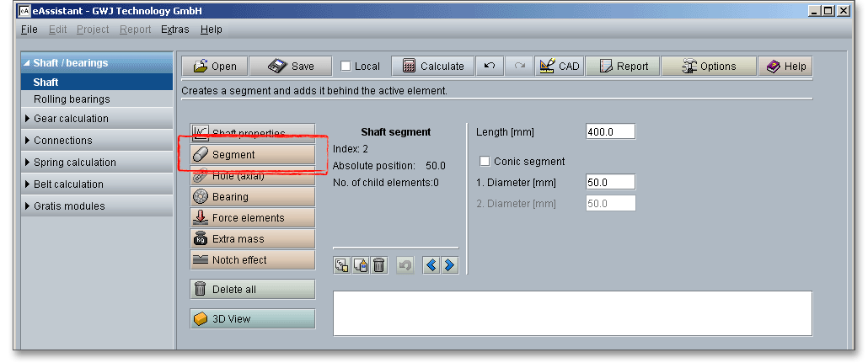Click the Calculate toolbar button
The height and width of the screenshot is (363, 868).
[433, 67]
